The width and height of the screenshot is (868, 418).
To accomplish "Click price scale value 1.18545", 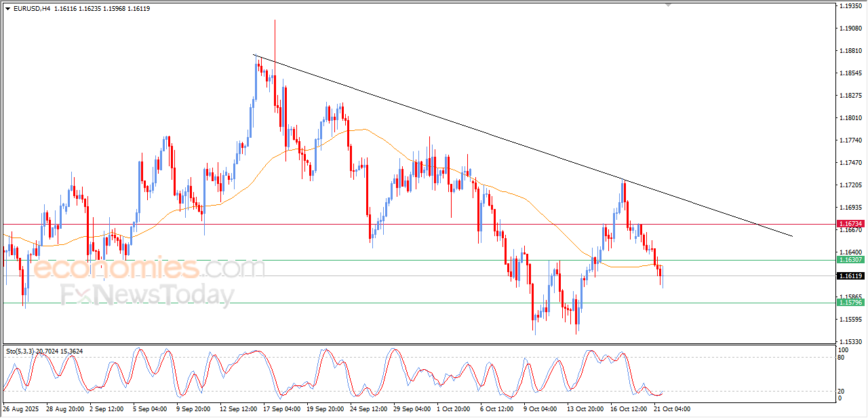I will 852,73.
